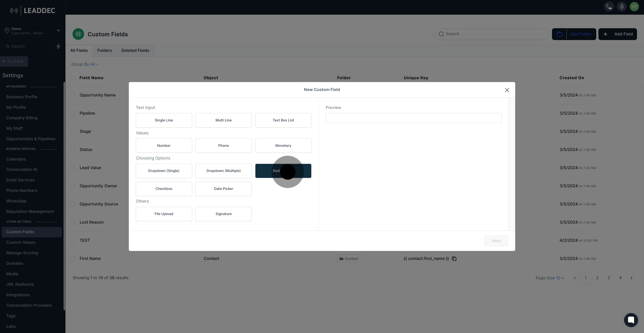
Task: Click the lightning quick-actions icon in sidebar search
Action: (57, 46)
